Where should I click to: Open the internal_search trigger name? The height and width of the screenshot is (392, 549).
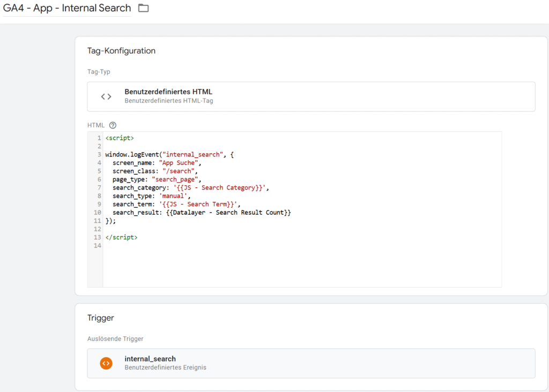[150, 359]
